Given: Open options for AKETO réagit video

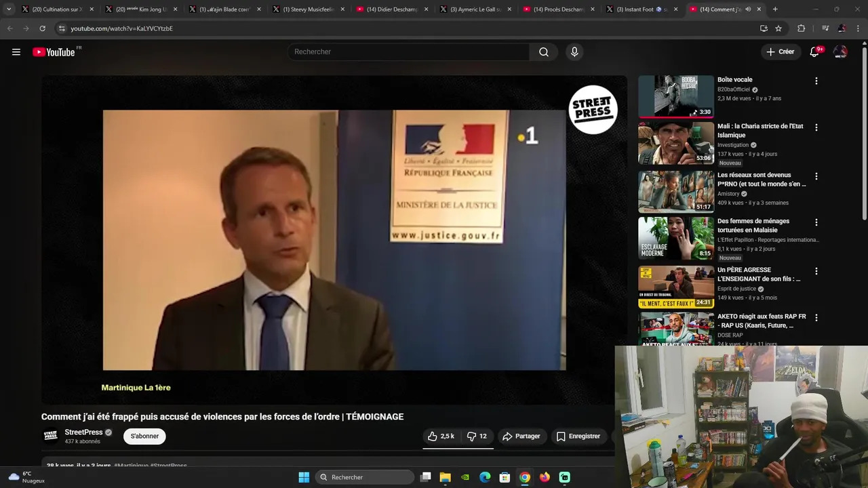Looking at the screenshot, I should tap(816, 318).
